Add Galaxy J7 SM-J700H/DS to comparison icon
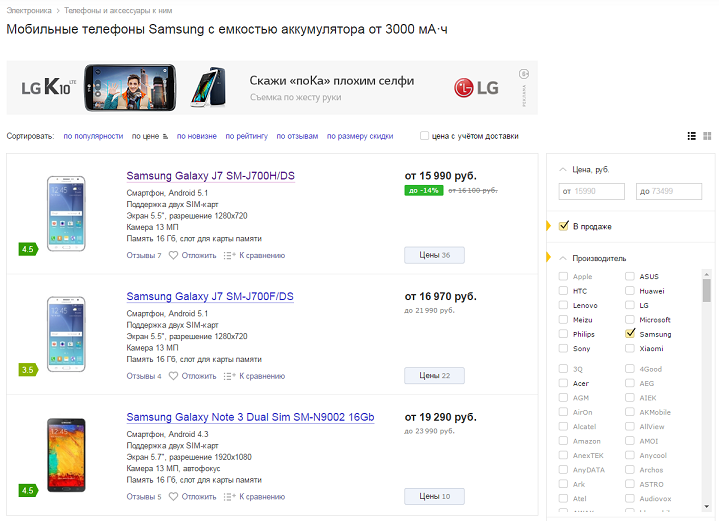719x521 pixels. [229, 255]
